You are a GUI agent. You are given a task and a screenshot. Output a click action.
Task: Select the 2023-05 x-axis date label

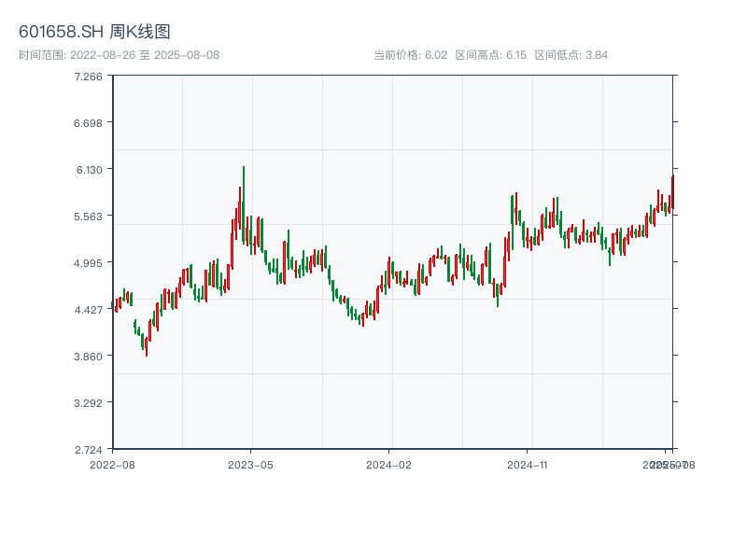(250, 464)
